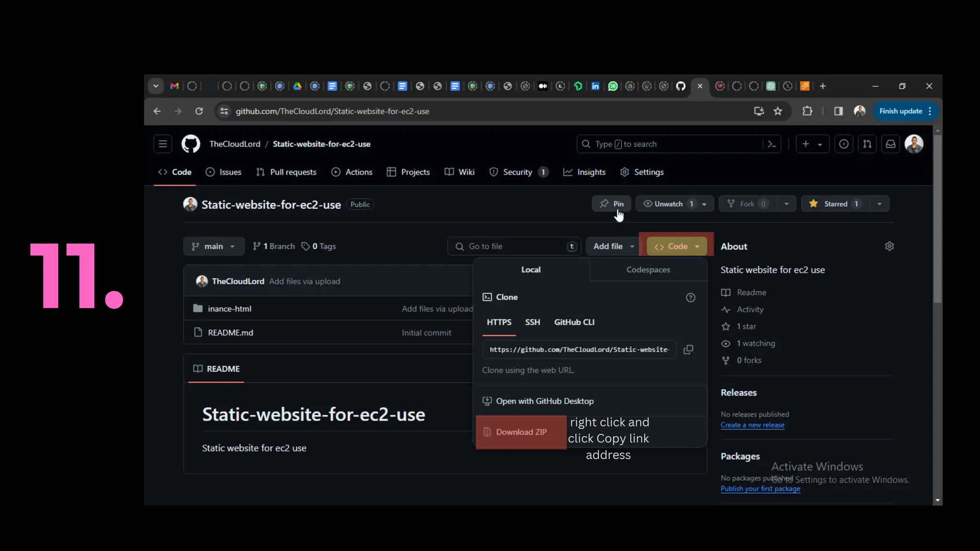Open a new browser tab
Viewport: 980px width, 551px height.
823,86
